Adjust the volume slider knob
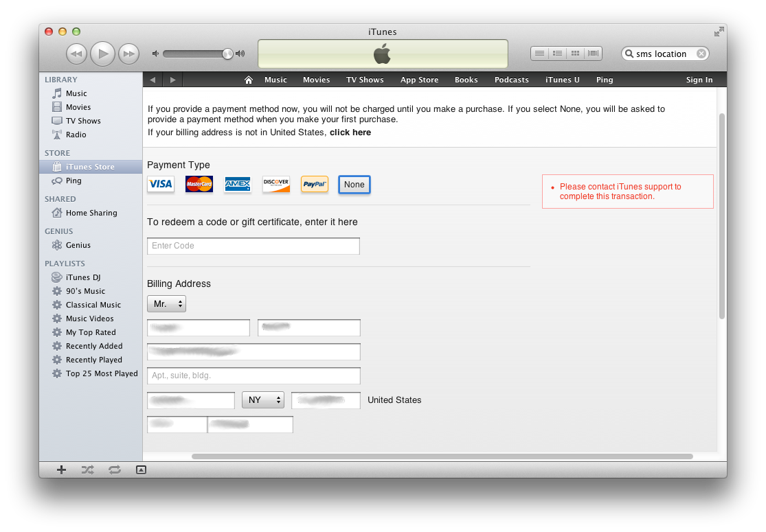Image resolution: width=766 pixels, height=532 pixels. tap(227, 54)
